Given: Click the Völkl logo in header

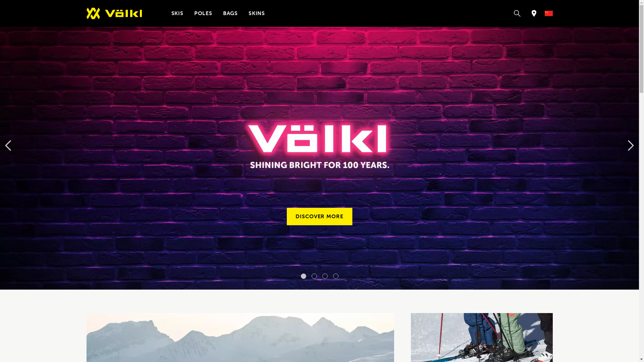Looking at the screenshot, I should [x=114, y=13].
